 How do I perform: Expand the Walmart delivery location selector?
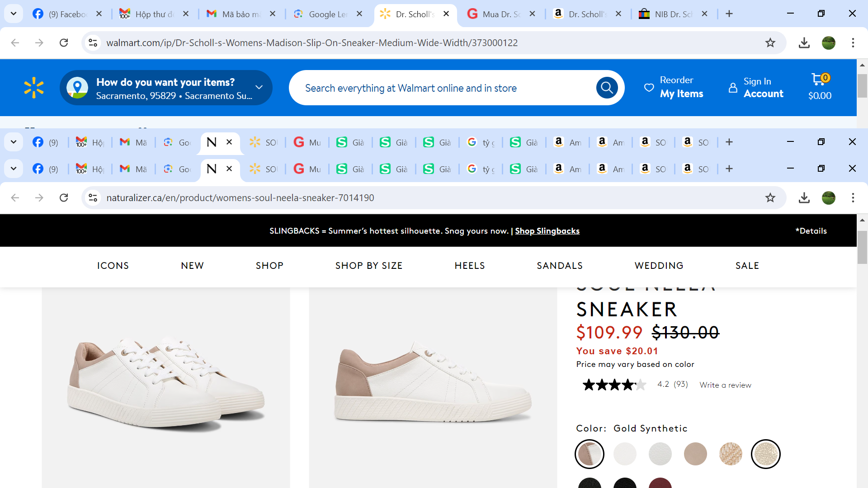[x=259, y=87]
